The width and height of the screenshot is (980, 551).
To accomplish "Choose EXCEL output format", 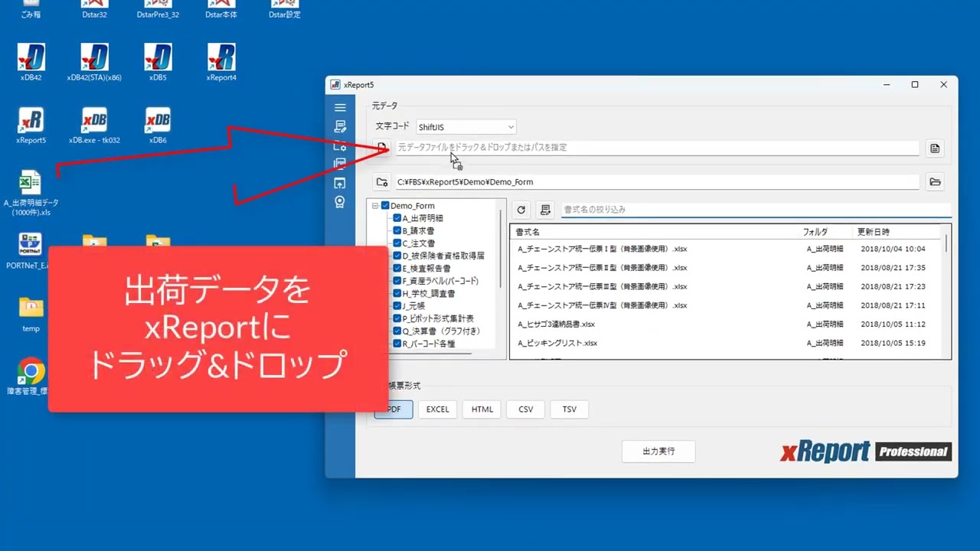I will (438, 409).
